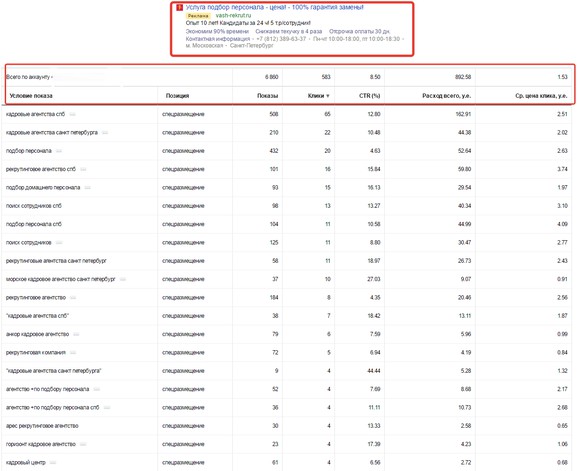Click the average click price '4.09'

(x=562, y=224)
